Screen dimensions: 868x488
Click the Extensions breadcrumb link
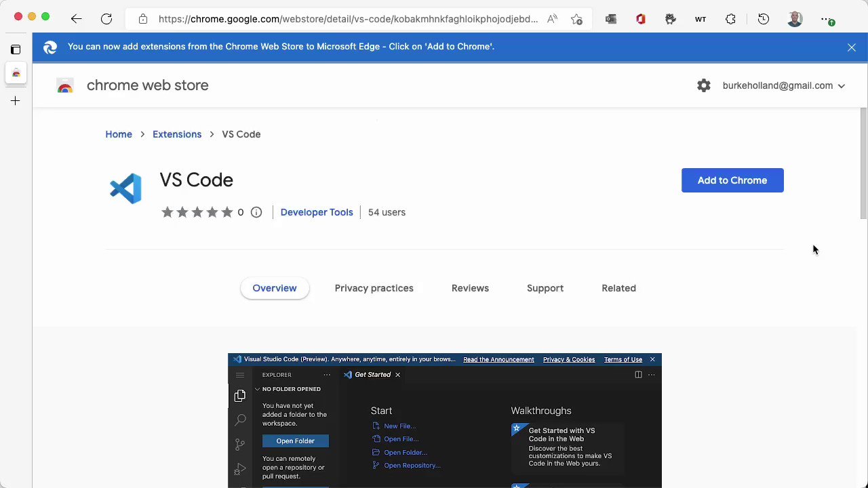click(x=177, y=134)
